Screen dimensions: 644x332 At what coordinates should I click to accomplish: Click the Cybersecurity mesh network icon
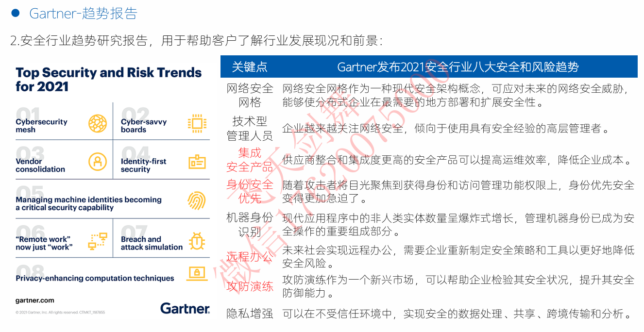coord(98,124)
